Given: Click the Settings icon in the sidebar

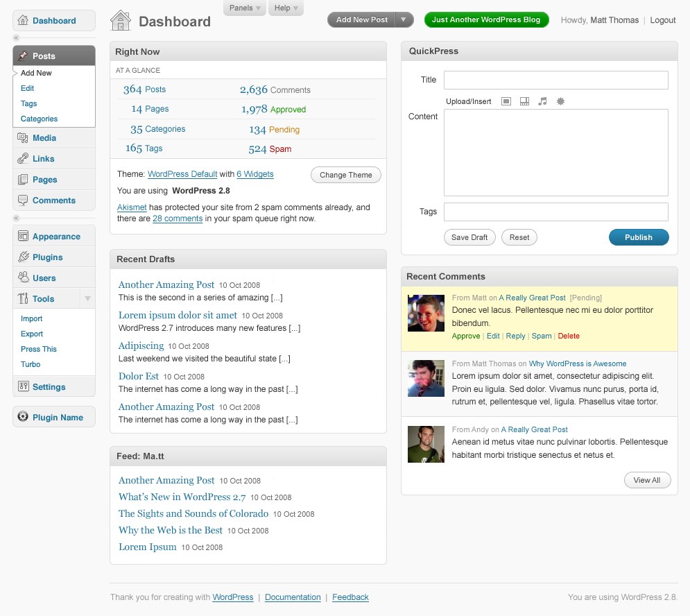Looking at the screenshot, I should (x=24, y=386).
